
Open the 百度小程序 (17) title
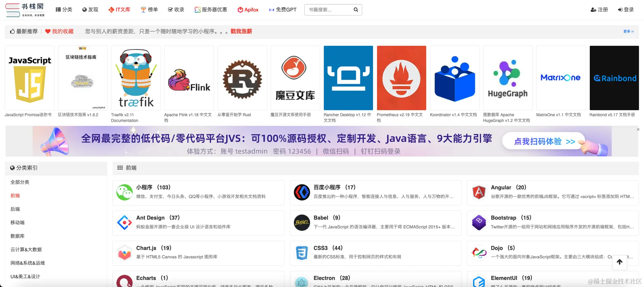coord(335,187)
